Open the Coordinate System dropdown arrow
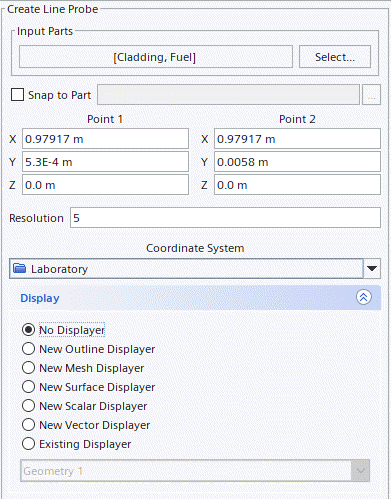The image size is (391, 499). pos(372,268)
